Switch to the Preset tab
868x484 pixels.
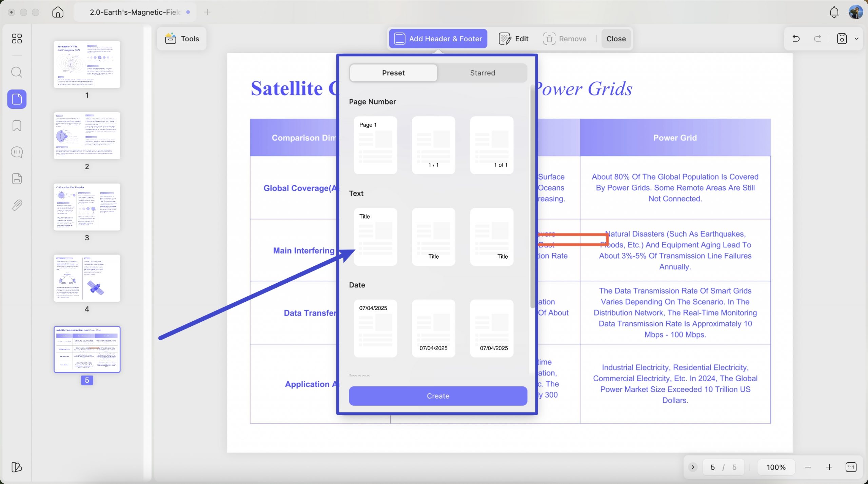coord(393,73)
